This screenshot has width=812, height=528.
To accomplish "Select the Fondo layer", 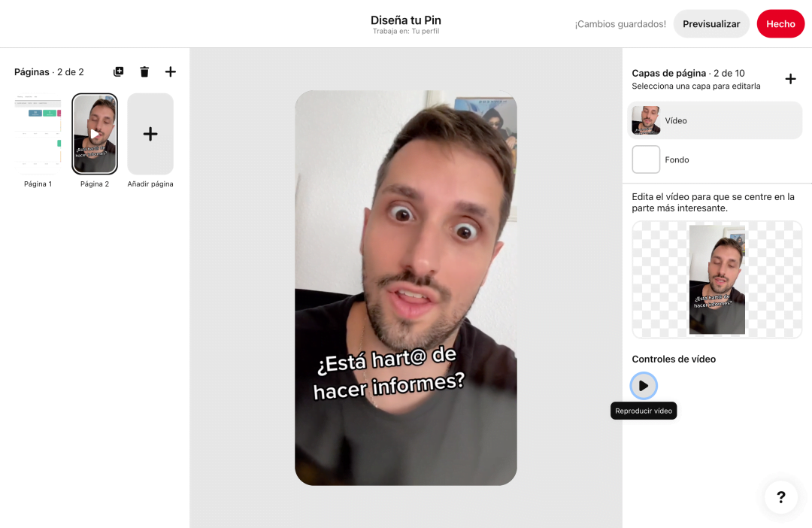I will (x=714, y=159).
